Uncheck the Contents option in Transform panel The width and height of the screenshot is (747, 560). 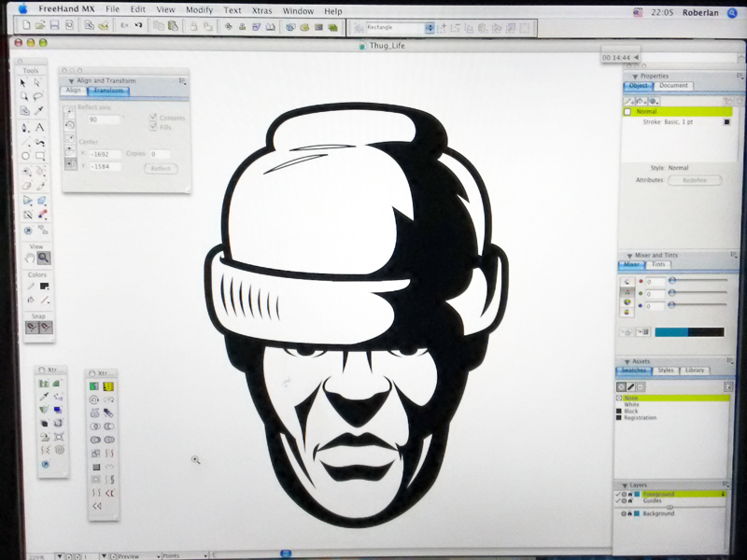coord(153,117)
